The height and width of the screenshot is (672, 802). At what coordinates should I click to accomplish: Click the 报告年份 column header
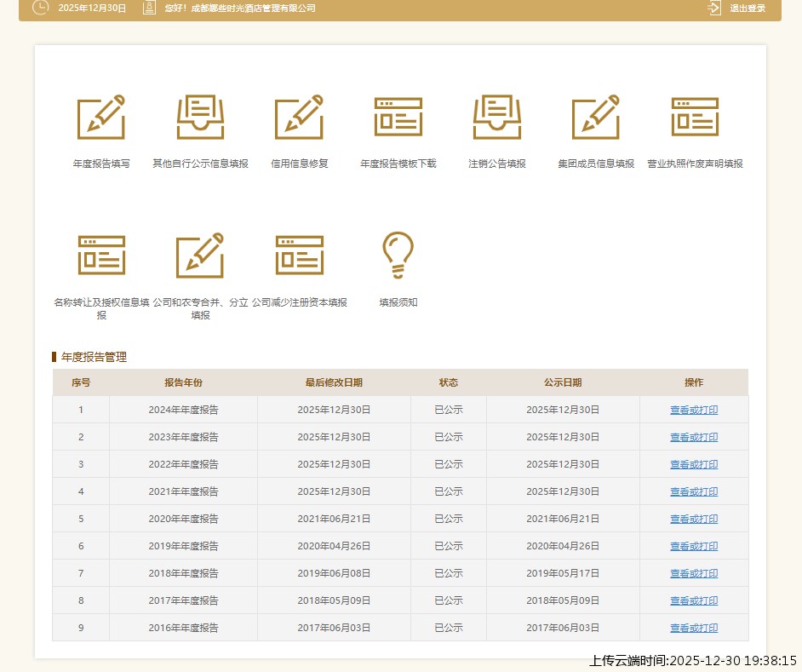[x=183, y=382]
